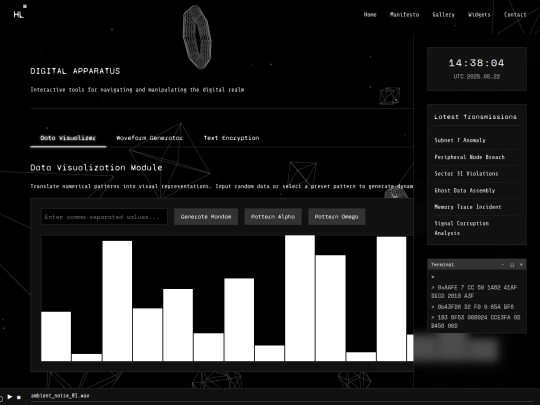Switch to the Waveform Generator tab
This screenshot has height=405, width=540.
149,138
